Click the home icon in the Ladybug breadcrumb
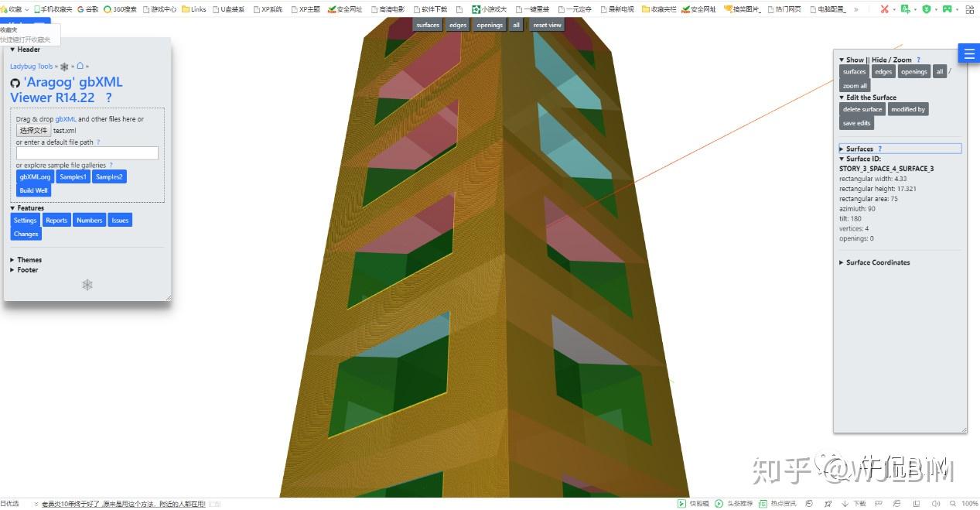The image size is (980, 510). pyautogui.click(x=80, y=66)
